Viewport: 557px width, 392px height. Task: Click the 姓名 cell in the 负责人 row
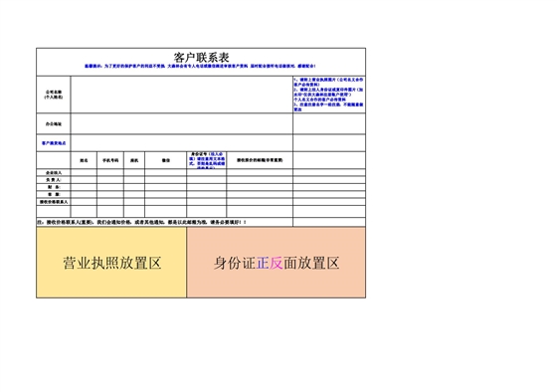84,180
